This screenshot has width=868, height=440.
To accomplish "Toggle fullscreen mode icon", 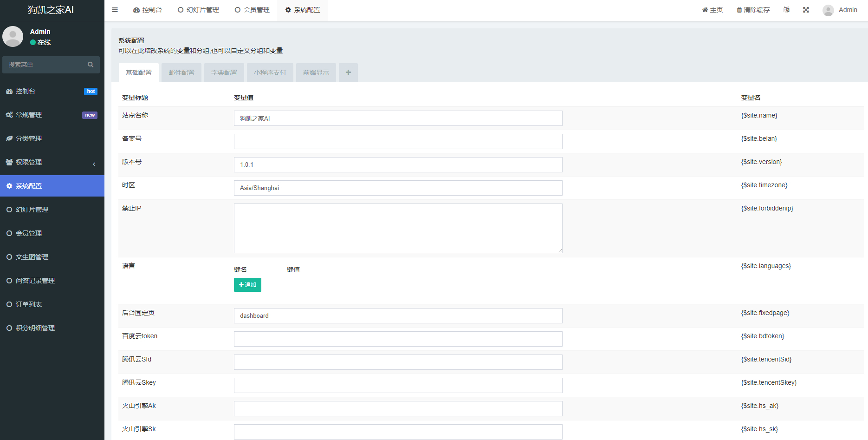I will (x=806, y=10).
